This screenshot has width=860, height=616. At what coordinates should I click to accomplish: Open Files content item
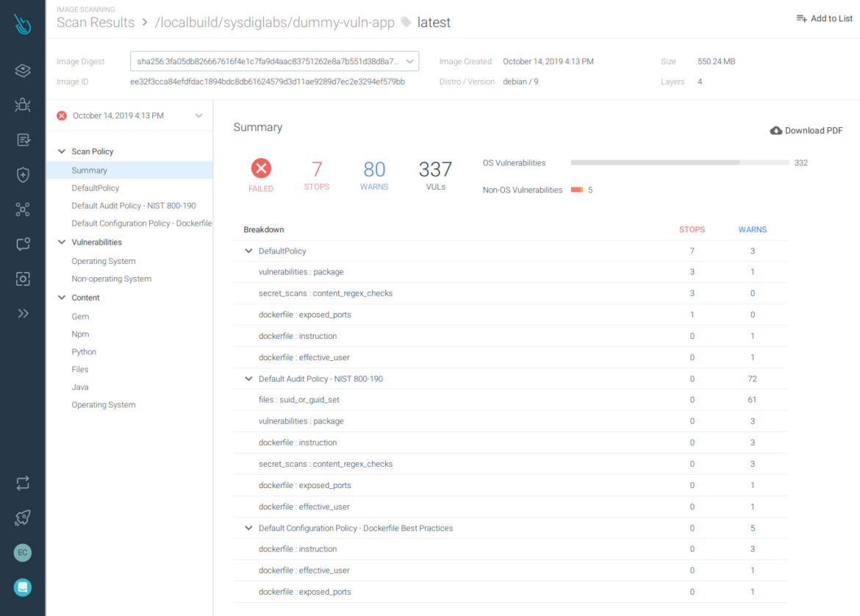tap(80, 369)
